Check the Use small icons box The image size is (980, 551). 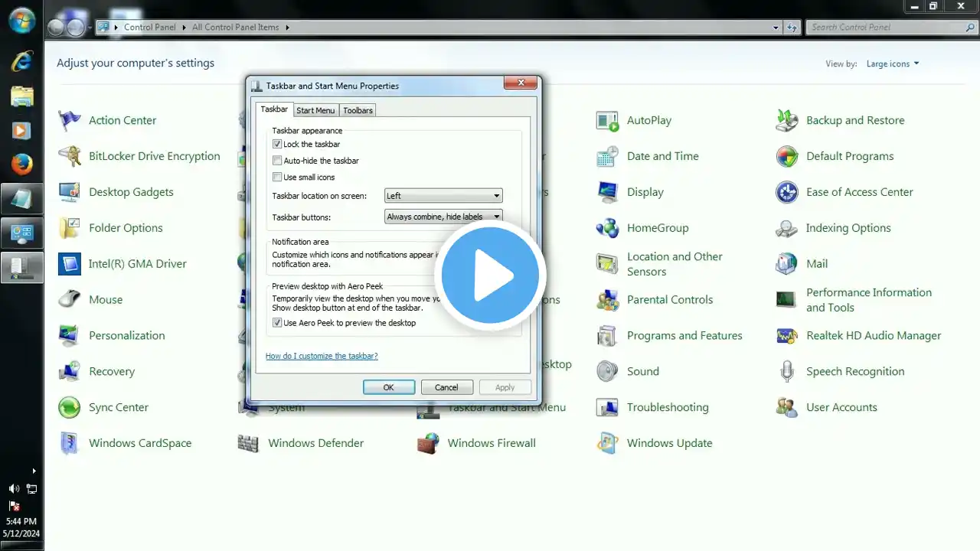(x=277, y=177)
